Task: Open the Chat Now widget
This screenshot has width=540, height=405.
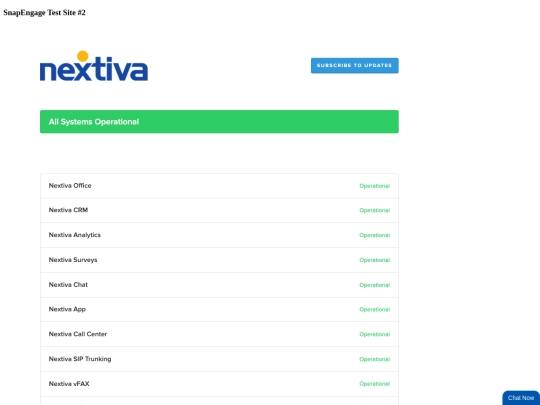Action: click(521, 398)
